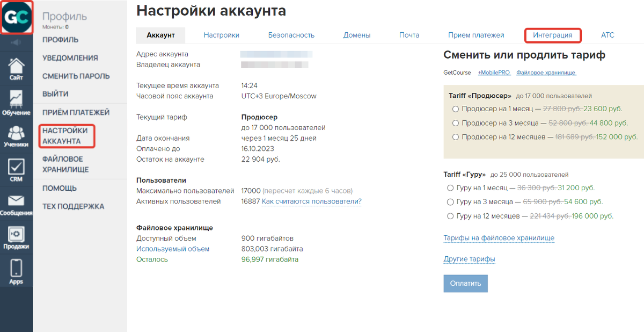
Task: Click the Осталось storage label
Action: click(152, 259)
